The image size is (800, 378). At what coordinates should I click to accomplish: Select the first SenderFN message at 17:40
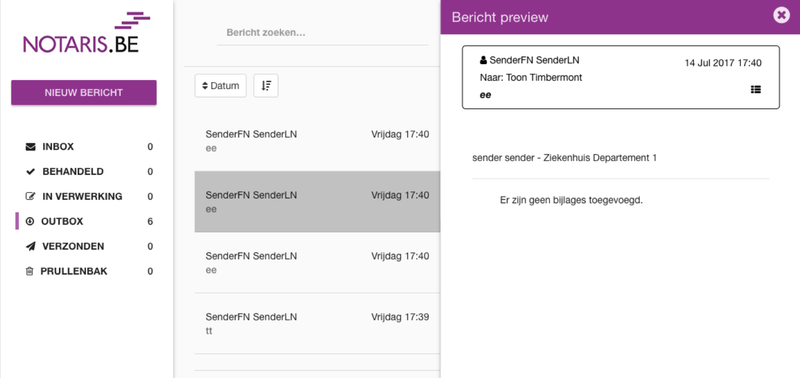(x=317, y=141)
